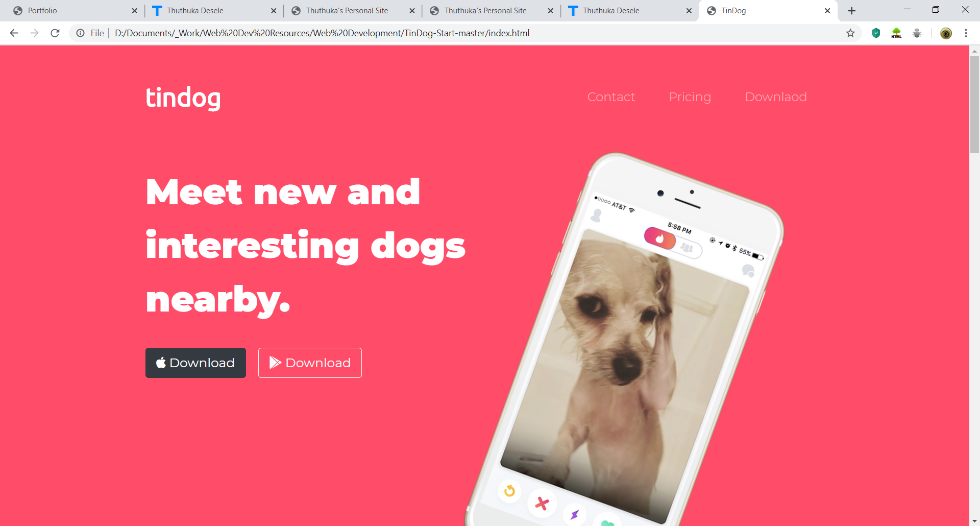Click the Pricing navigation link

(690, 97)
